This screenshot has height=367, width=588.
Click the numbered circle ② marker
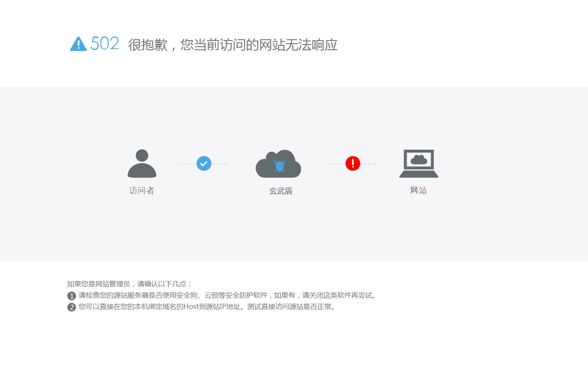pyautogui.click(x=71, y=307)
